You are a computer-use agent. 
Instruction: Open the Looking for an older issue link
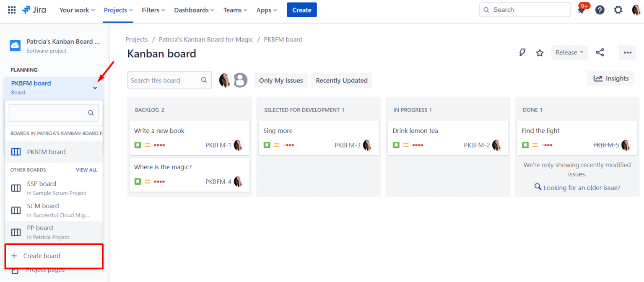(581, 187)
